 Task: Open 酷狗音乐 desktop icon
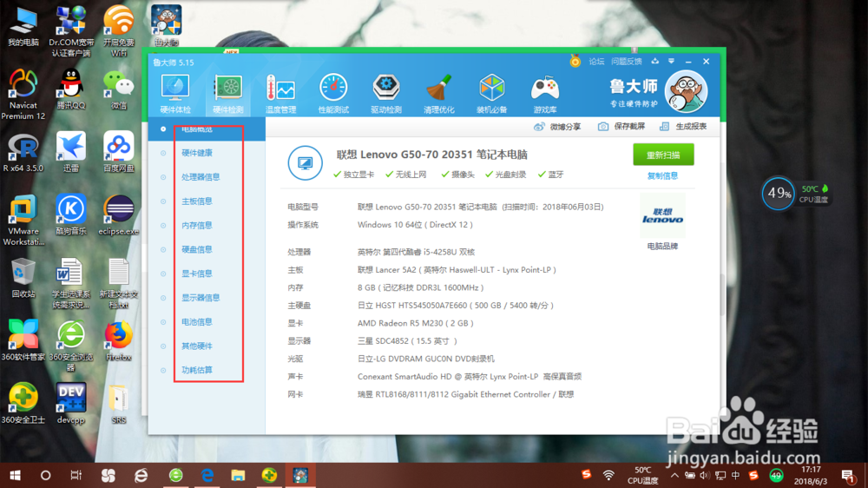pyautogui.click(x=71, y=215)
